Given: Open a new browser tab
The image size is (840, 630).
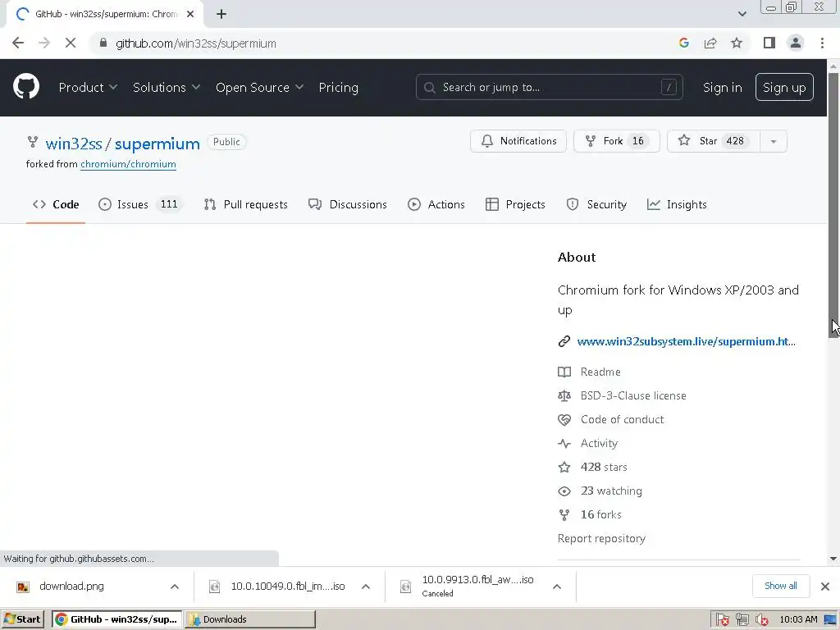Looking at the screenshot, I should coord(221,15).
